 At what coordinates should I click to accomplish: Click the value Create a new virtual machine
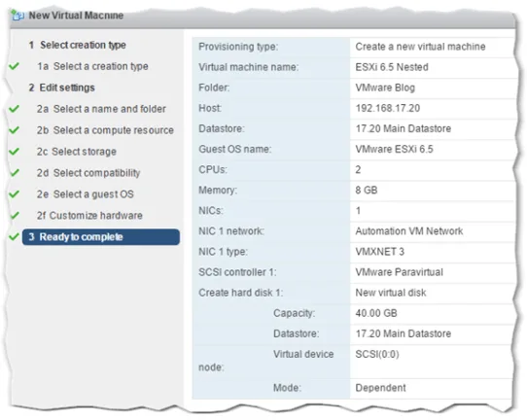point(420,47)
